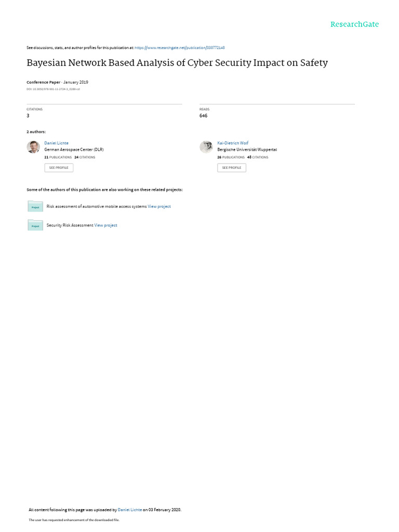Image resolution: width=399 pixels, height=532 pixels.
Task: Click SEE PROFILE under Daniel Lichte
Action: tap(59, 168)
